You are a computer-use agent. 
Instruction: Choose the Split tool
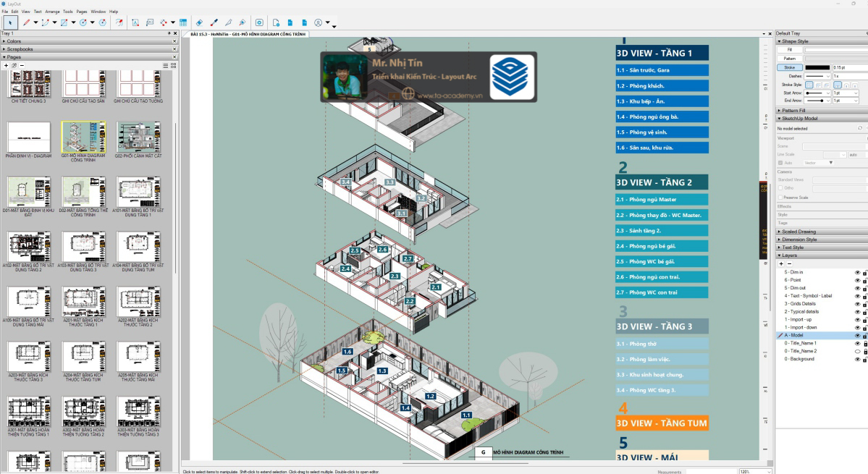(228, 22)
